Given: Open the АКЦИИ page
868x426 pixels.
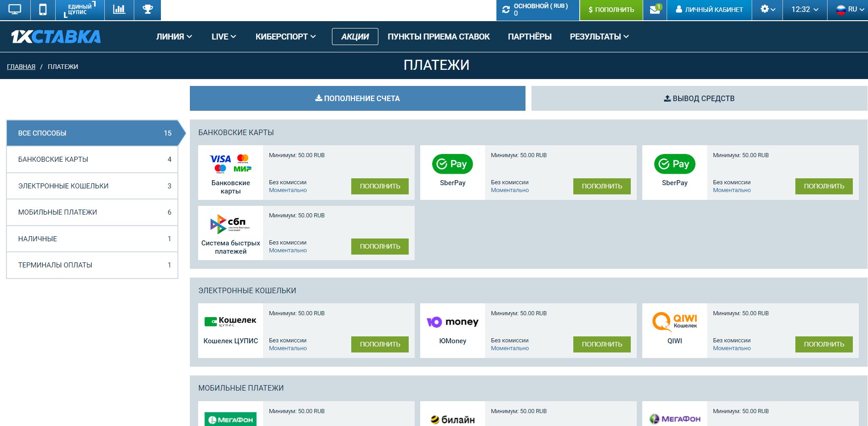Looking at the screenshot, I should (355, 37).
